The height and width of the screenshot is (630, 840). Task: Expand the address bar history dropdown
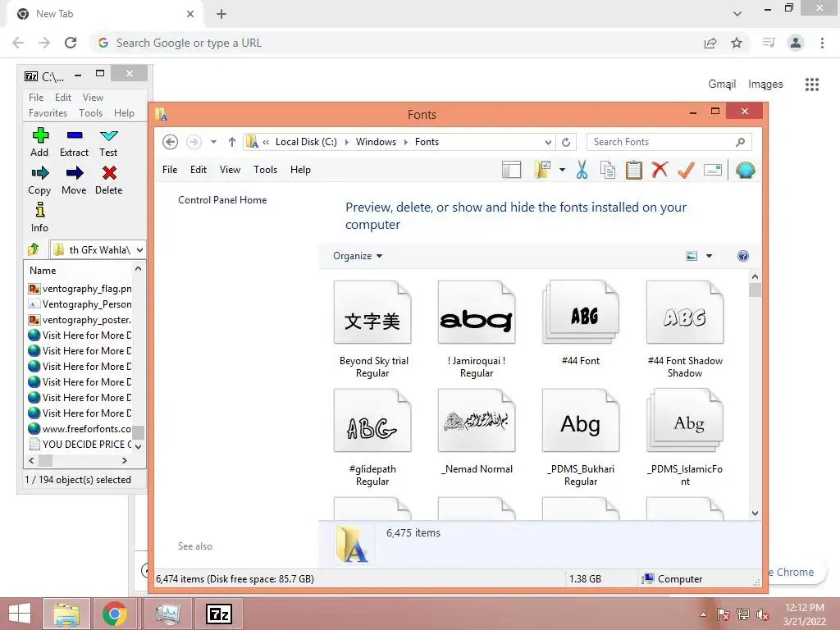pyautogui.click(x=547, y=142)
